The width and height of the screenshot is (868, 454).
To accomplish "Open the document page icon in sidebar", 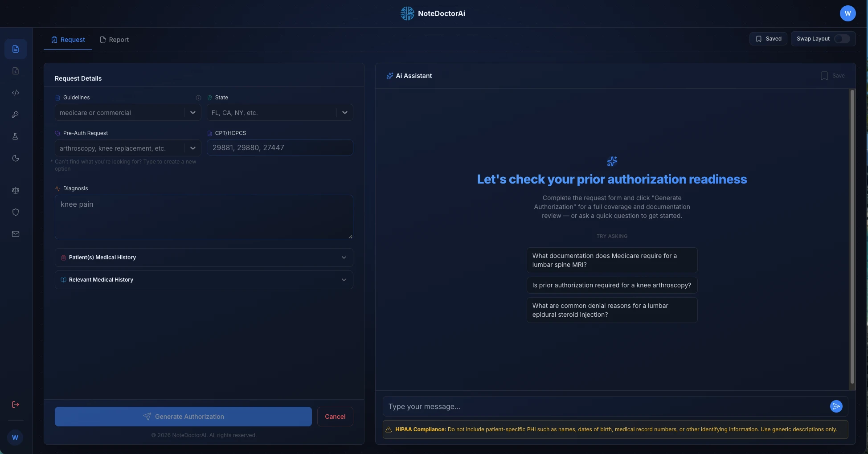I will coord(16,49).
